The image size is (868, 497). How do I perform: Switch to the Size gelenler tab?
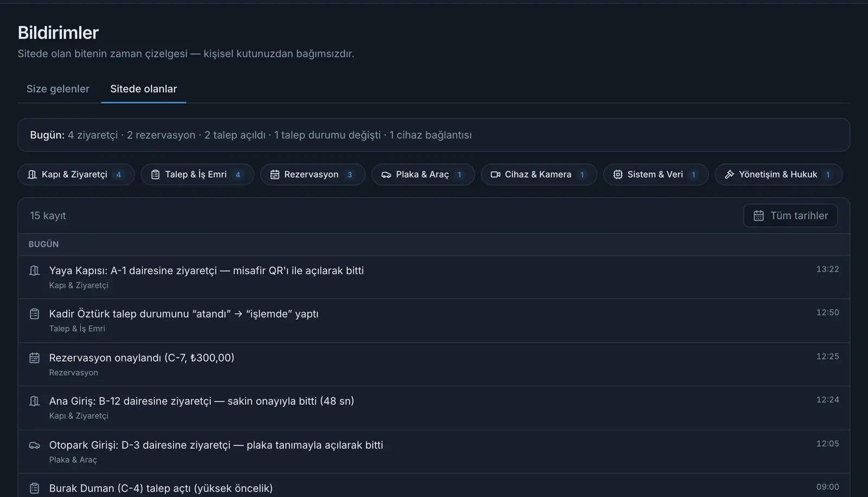tap(58, 89)
